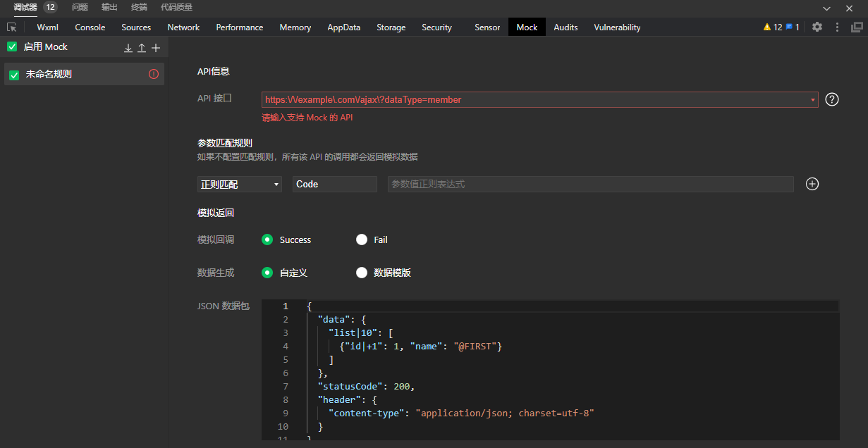Open the devtools three-dot more menu
Screen dimensions: 868x448
837,27
